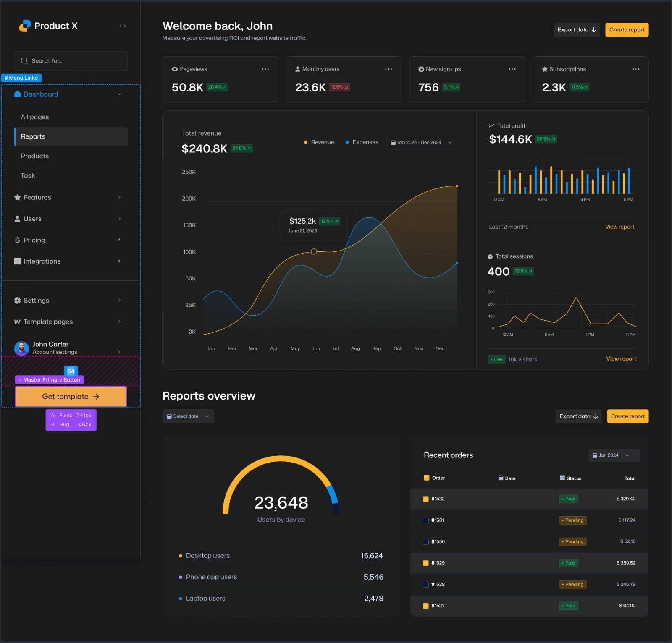The width and height of the screenshot is (672, 643).
Task: Open Pageviews card three-dot menu
Action: (265, 69)
